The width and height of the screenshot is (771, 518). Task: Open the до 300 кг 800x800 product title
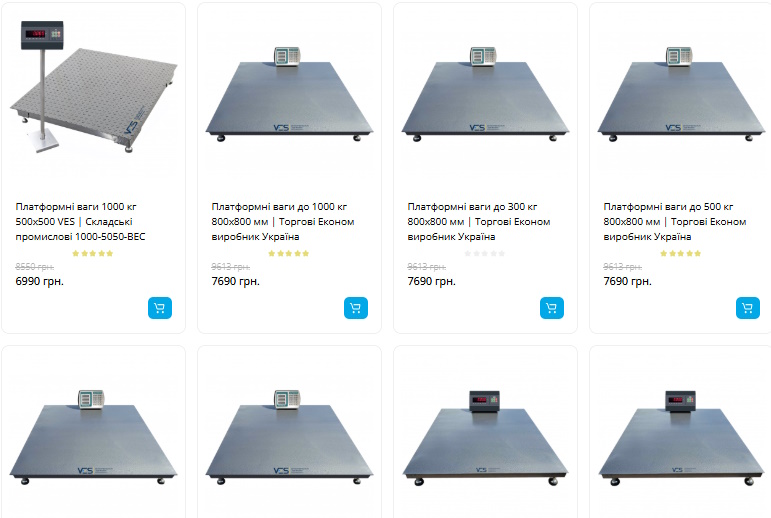(479, 221)
